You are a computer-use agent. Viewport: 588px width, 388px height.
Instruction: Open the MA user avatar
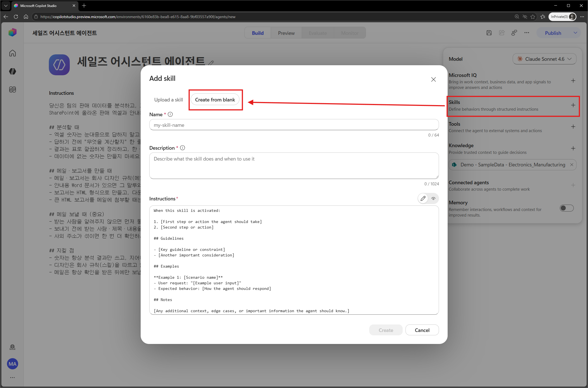tap(12, 364)
